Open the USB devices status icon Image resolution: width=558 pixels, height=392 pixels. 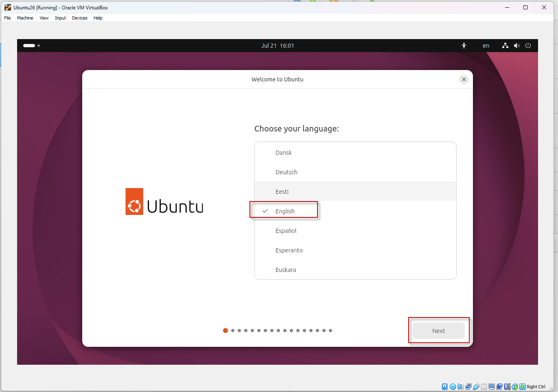(476, 387)
